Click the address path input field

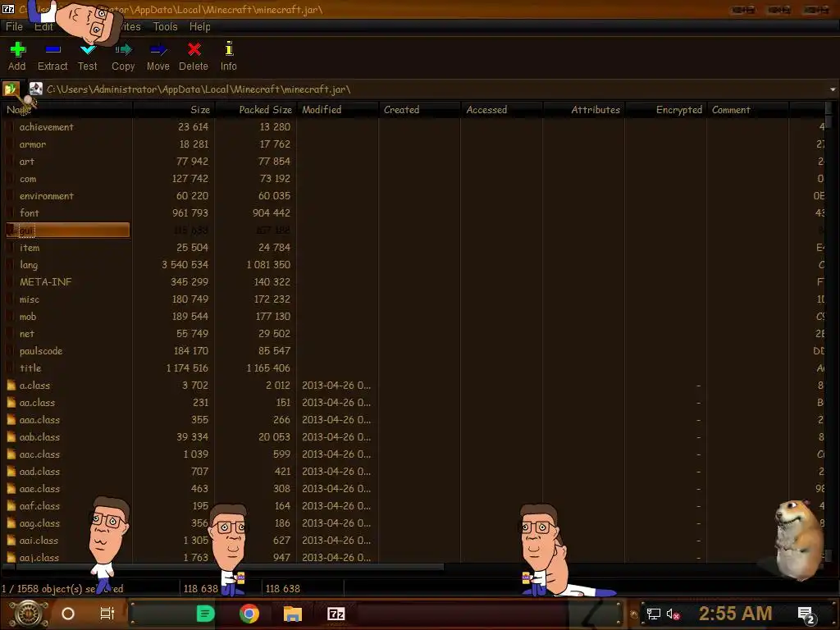click(x=428, y=89)
